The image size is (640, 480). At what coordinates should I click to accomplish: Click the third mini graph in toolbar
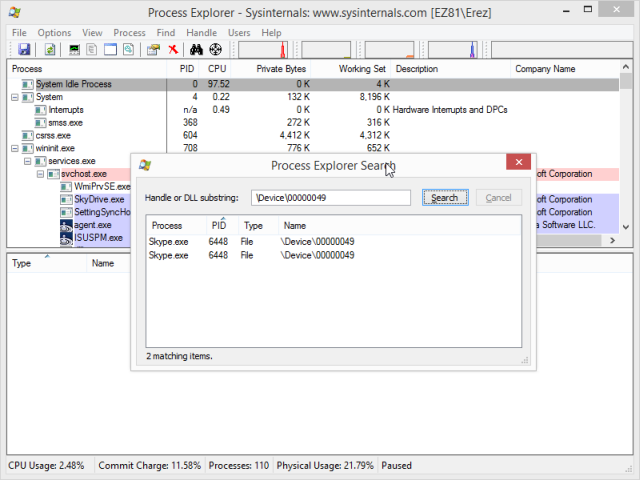pyautogui.click(x=389, y=50)
